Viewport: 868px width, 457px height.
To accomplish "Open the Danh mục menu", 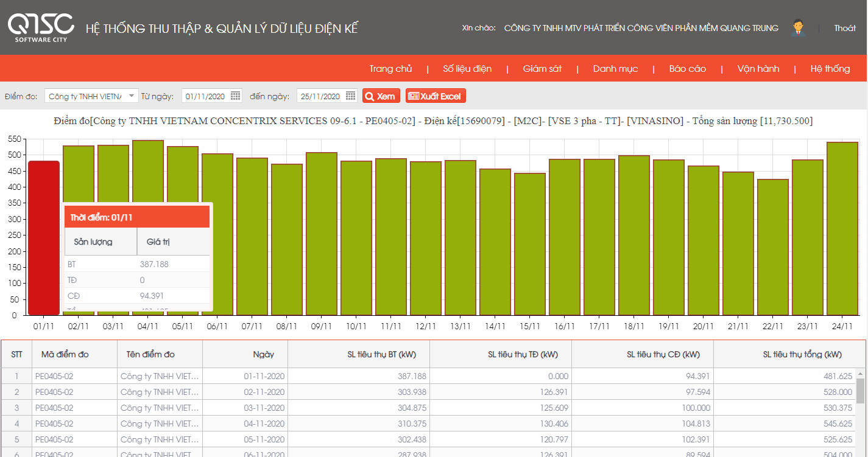I will click(615, 69).
